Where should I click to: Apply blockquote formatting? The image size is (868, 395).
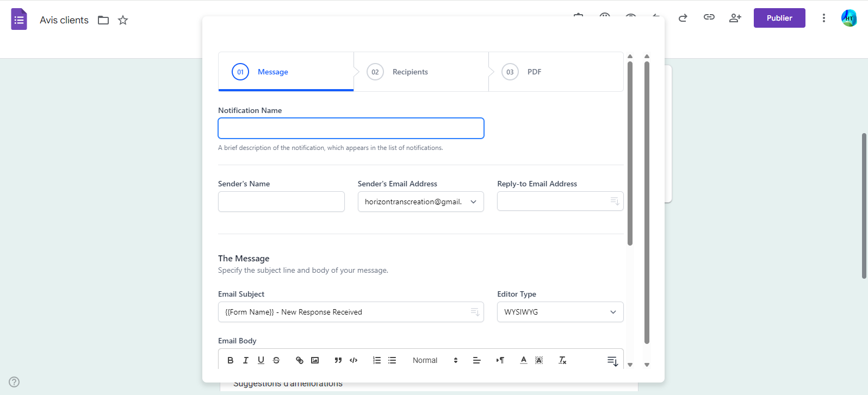click(338, 360)
